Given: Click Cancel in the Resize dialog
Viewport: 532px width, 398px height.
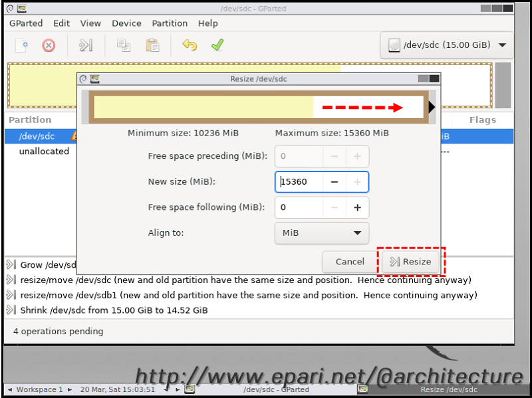Looking at the screenshot, I should [x=350, y=262].
